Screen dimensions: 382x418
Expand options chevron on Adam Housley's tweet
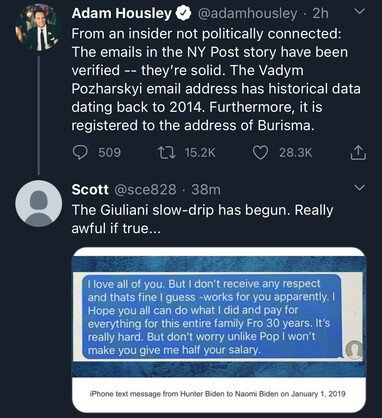359,12
